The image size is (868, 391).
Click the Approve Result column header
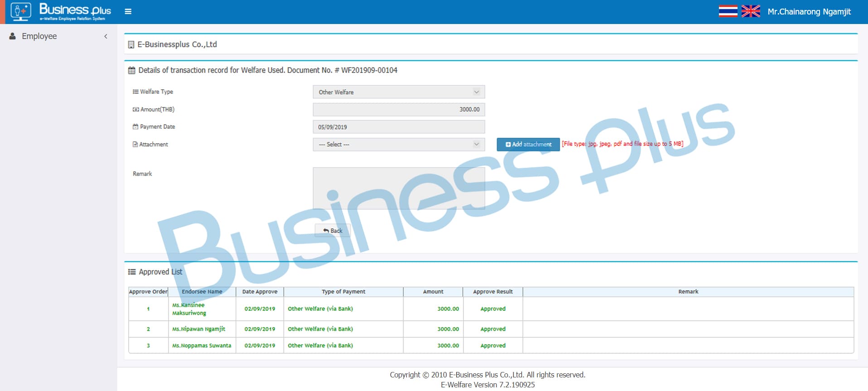(493, 292)
